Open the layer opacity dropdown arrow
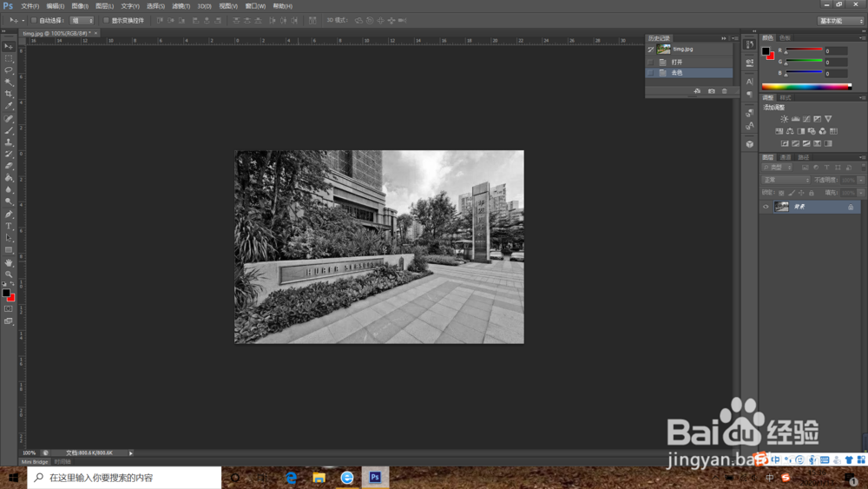 [861, 180]
